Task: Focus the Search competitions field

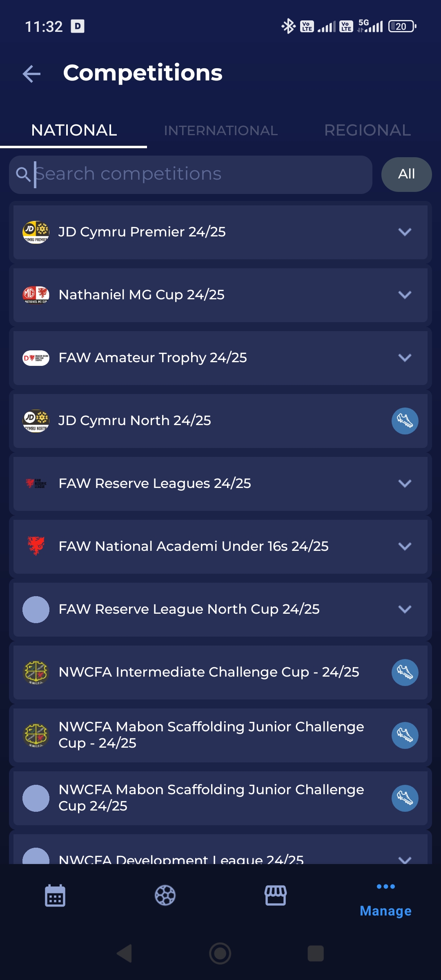Action: [196, 174]
